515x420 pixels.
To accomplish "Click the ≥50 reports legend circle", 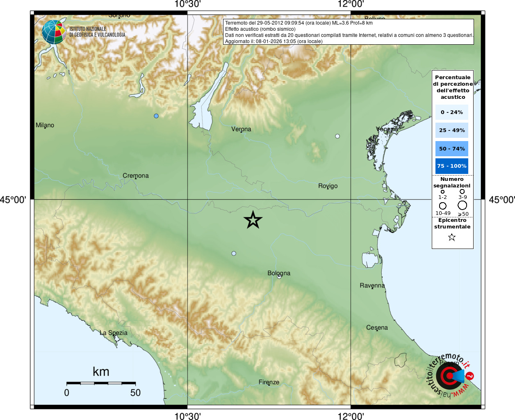I will pyautogui.click(x=463, y=205).
